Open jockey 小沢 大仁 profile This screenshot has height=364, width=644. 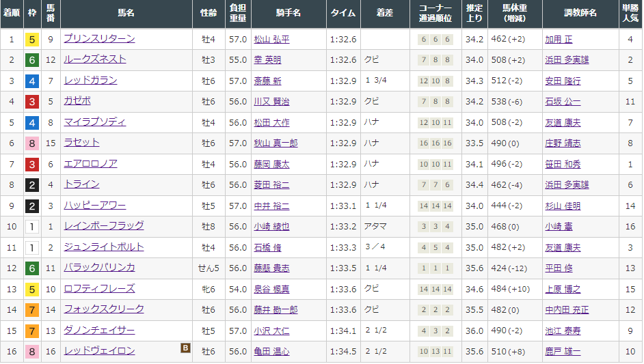(271, 331)
